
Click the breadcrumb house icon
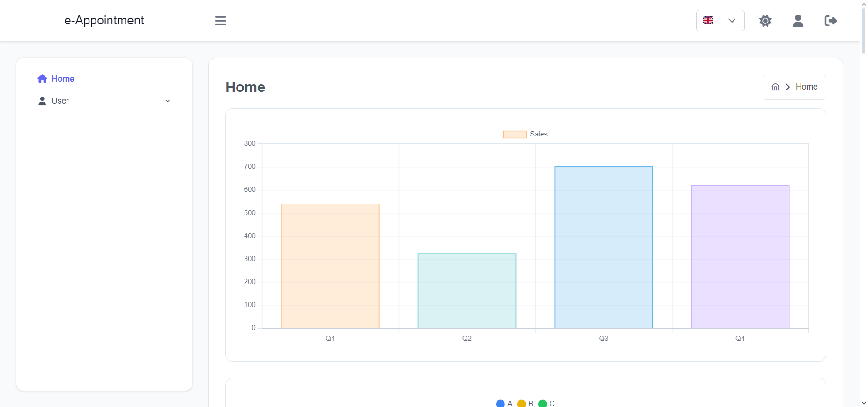pos(776,87)
